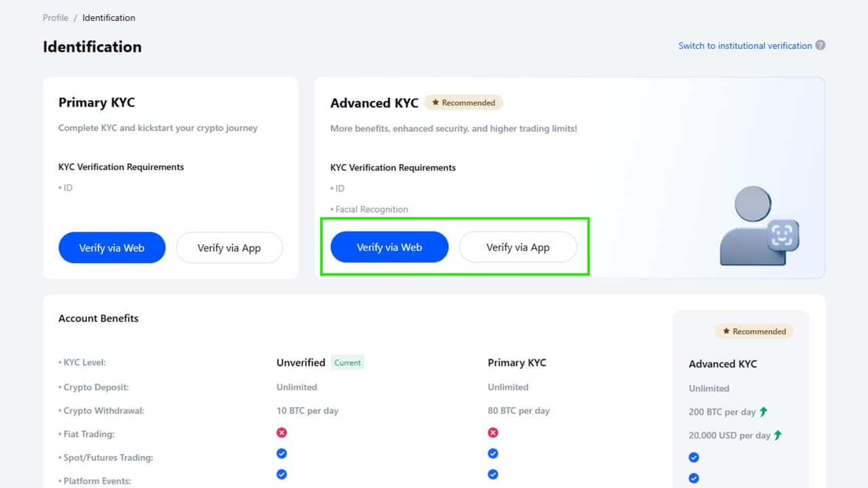This screenshot has width=868, height=488.
Task: Click Unlimited deposit value under Advanced KYC
Action: (709, 388)
